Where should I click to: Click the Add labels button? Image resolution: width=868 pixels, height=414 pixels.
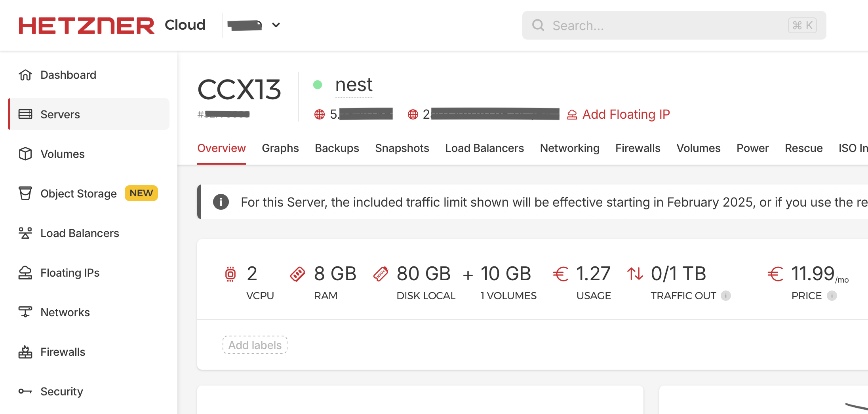tap(255, 345)
